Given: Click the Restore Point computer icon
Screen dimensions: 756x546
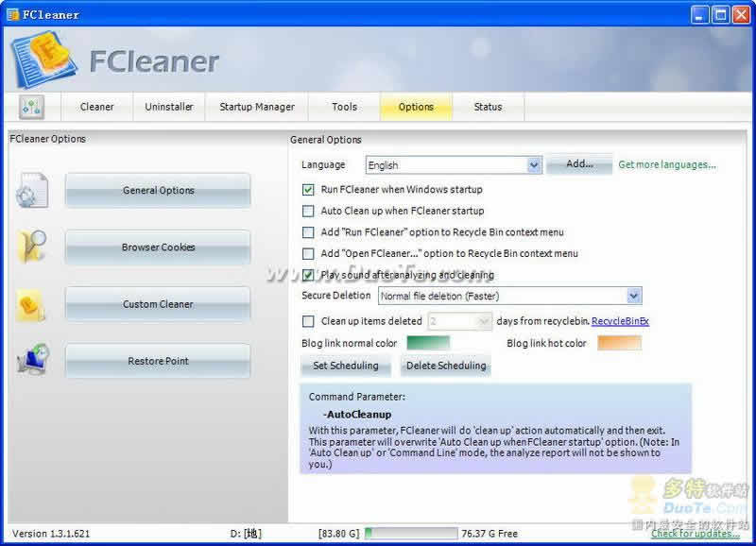Looking at the screenshot, I should pos(33,360).
